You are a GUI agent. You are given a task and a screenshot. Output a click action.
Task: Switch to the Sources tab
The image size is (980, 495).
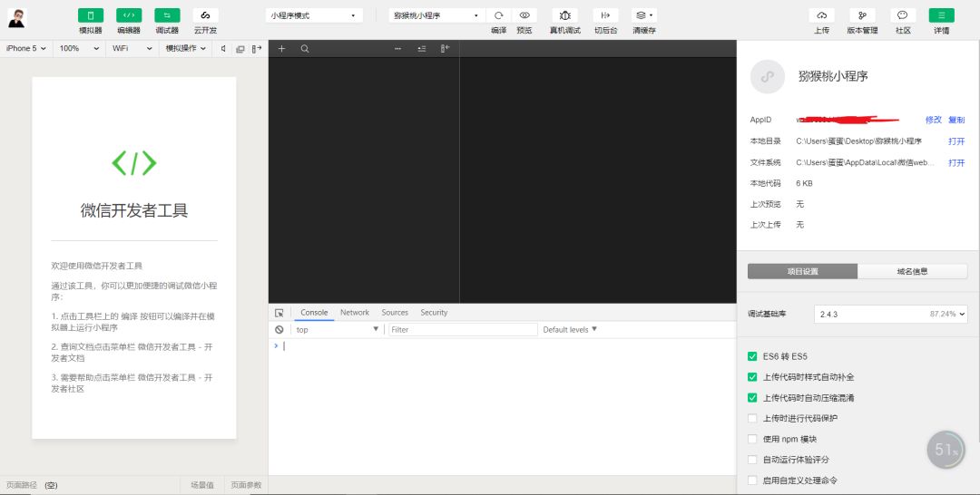tap(395, 313)
